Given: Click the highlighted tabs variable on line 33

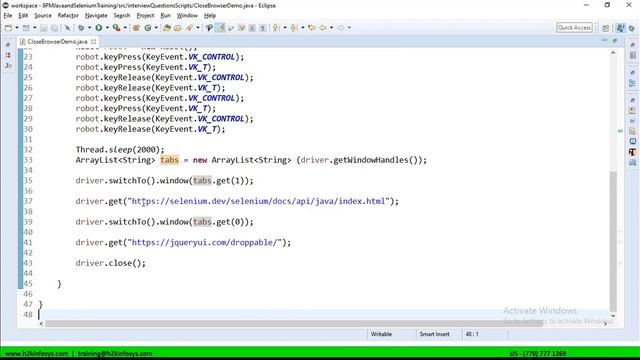Looking at the screenshot, I should click(169, 160).
